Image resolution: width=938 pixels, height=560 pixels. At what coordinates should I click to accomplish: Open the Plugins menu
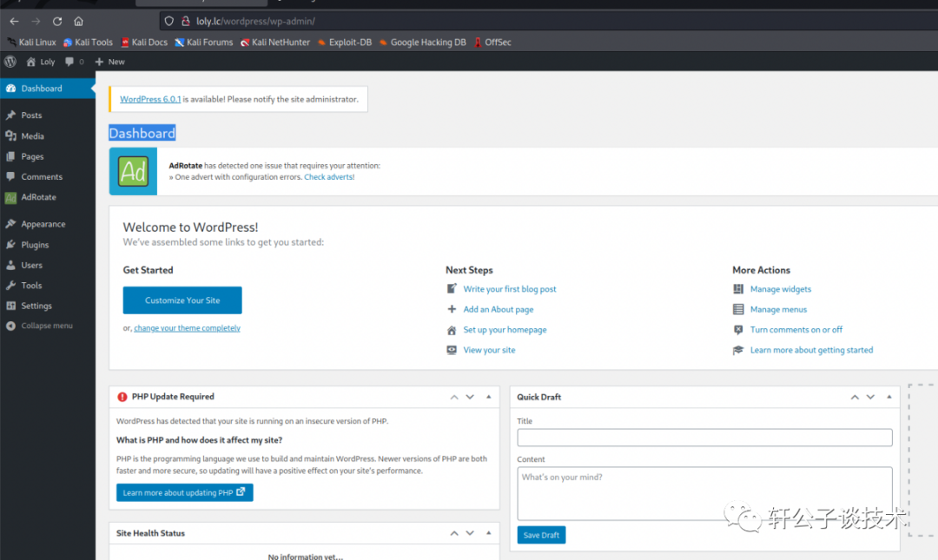coord(48,245)
